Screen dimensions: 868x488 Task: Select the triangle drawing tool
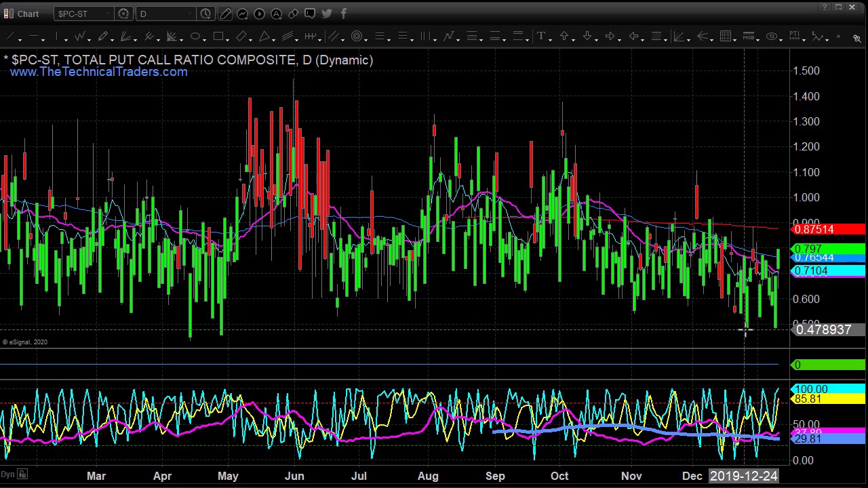(x=264, y=36)
